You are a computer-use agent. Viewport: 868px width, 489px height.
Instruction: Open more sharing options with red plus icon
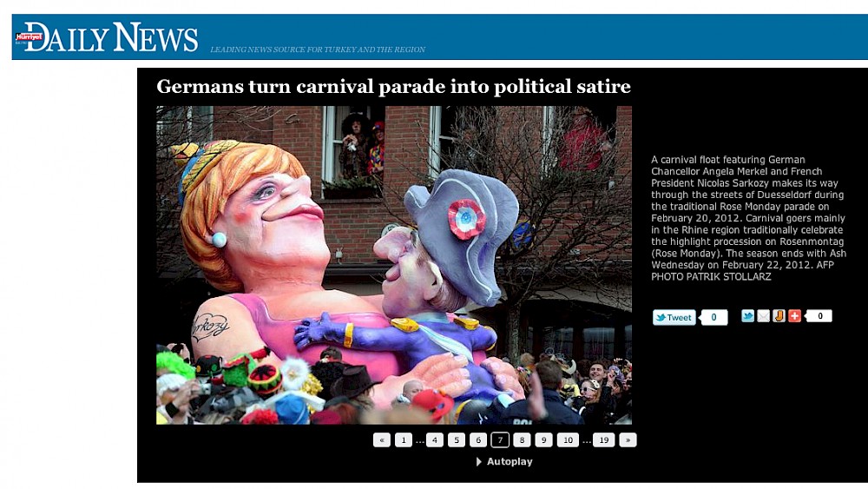pyautogui.click(x=794, y=316)
